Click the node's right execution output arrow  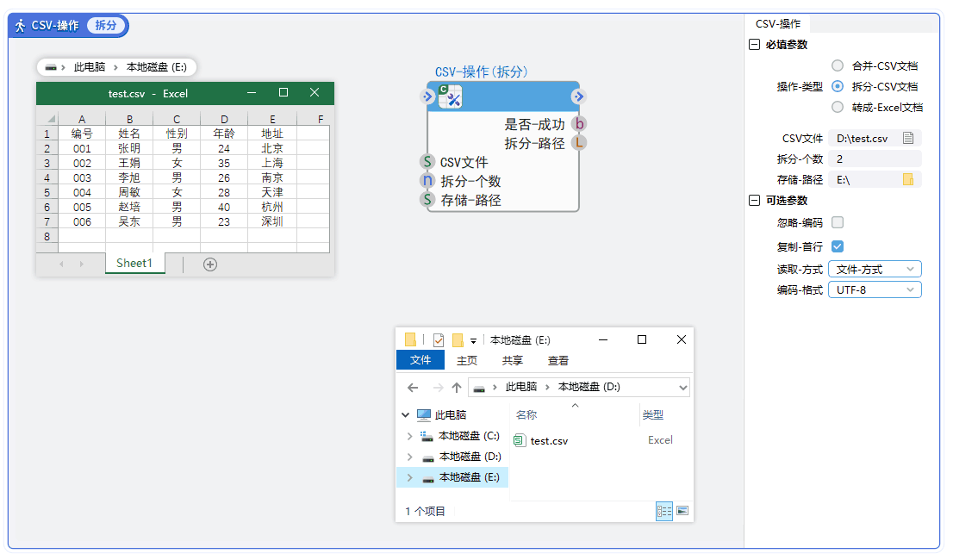click(x=578, y=96)
